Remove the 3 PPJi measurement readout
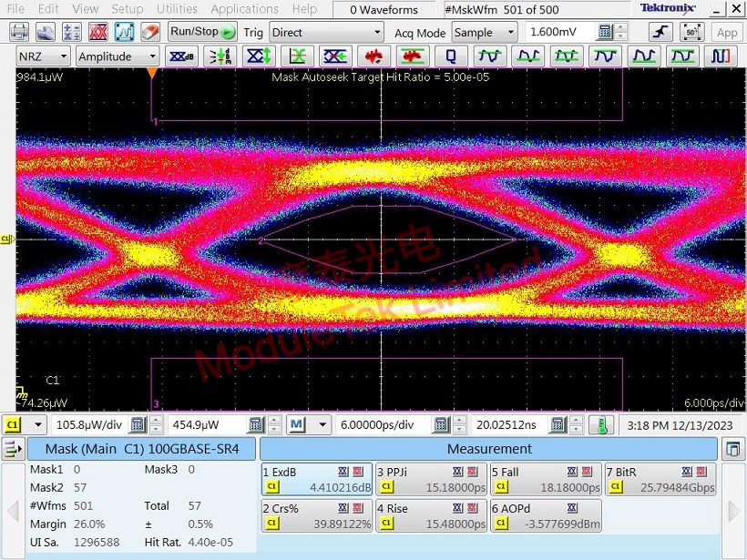Screen dimensions: 747x560 tap(472, 472)
